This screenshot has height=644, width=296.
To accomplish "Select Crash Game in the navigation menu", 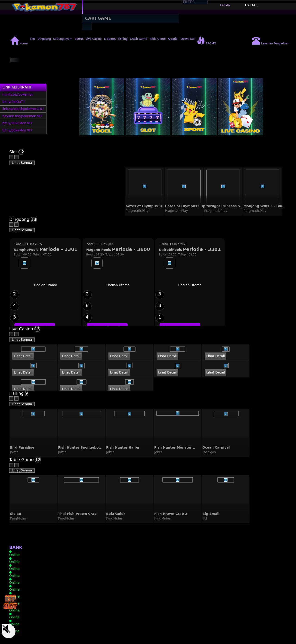I will click(x=138, y=39).
